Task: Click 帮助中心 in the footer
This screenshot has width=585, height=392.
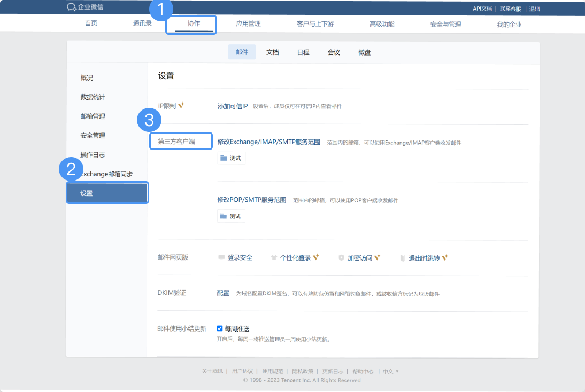Action: coord(363,371)
